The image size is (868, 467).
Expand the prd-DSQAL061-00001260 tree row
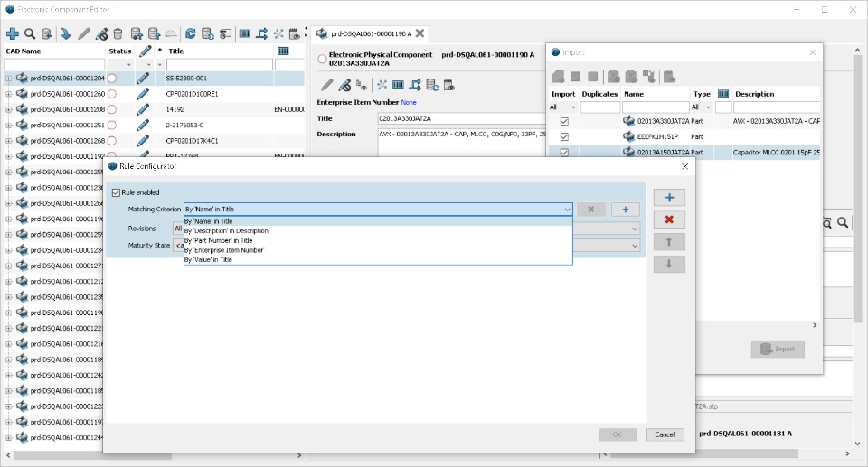pos(8,94)
